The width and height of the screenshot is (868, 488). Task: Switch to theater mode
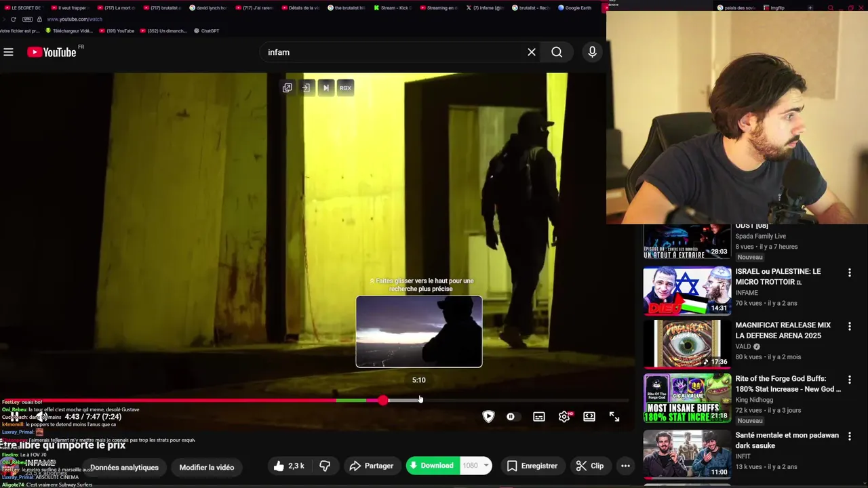[589, 417]
